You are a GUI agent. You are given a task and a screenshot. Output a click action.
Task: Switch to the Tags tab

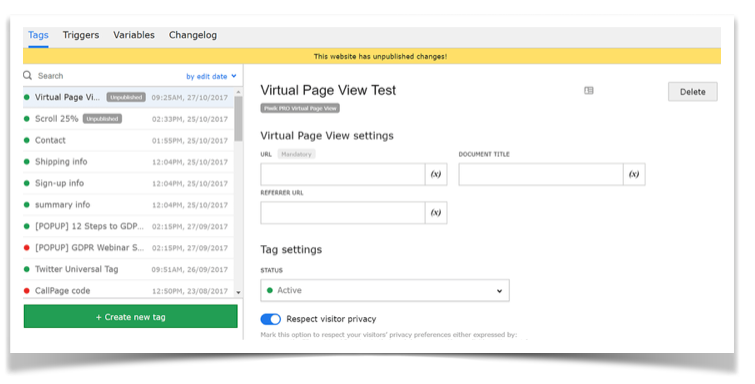38,35
